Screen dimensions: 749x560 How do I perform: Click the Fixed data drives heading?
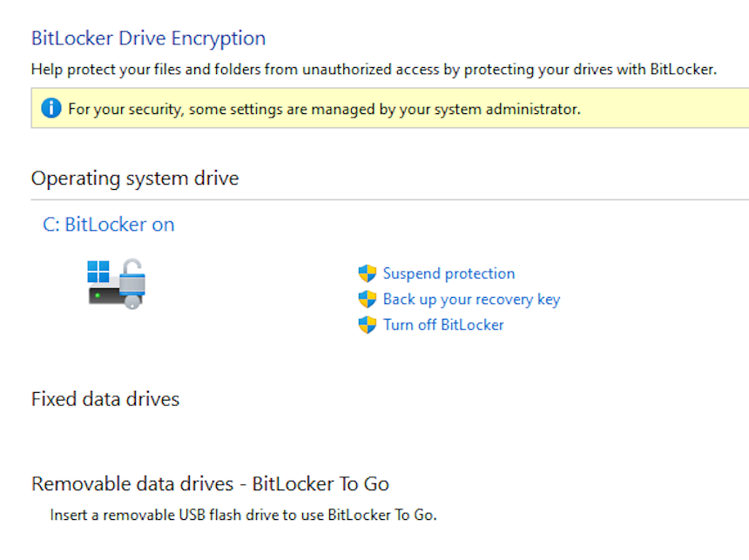[x=105, y=399]
